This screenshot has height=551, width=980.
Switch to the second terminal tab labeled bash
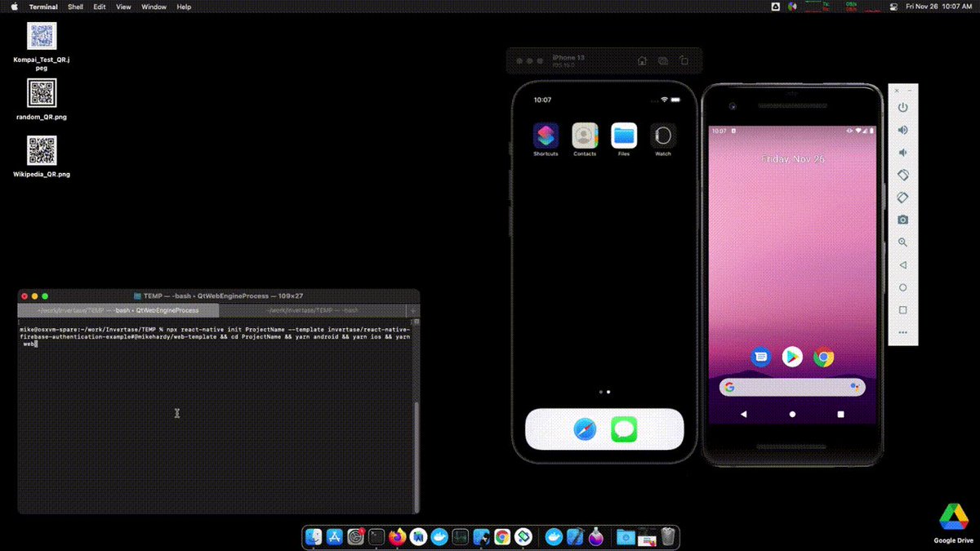point(313,310)
